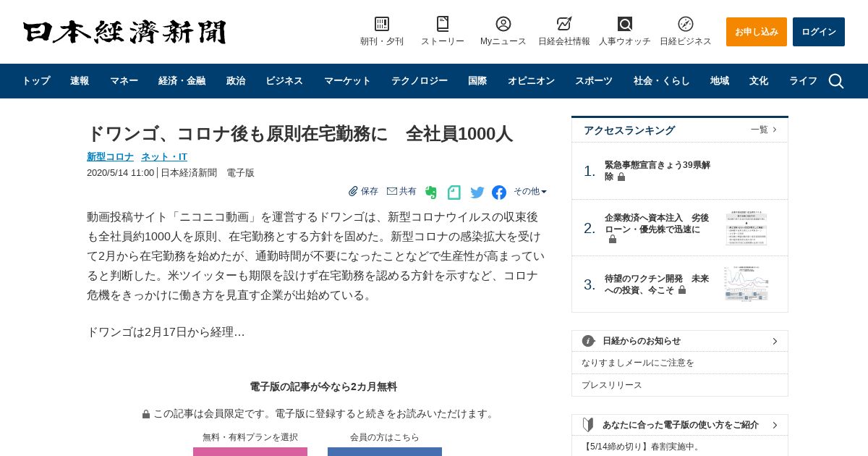The image size is (868, 456).
Task: Click thumbnail for 企業救済へ資本注入 article
Action: [x=746, y=229]
